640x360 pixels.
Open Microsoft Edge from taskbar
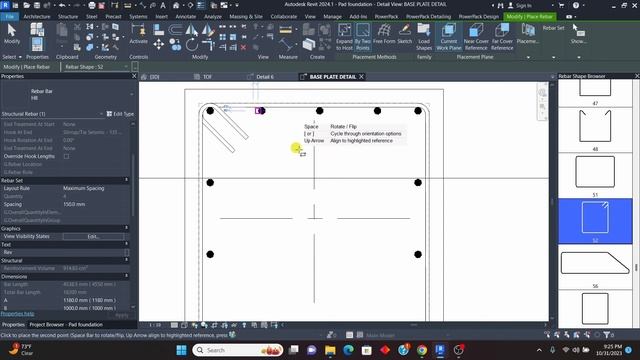click(348, 350)
